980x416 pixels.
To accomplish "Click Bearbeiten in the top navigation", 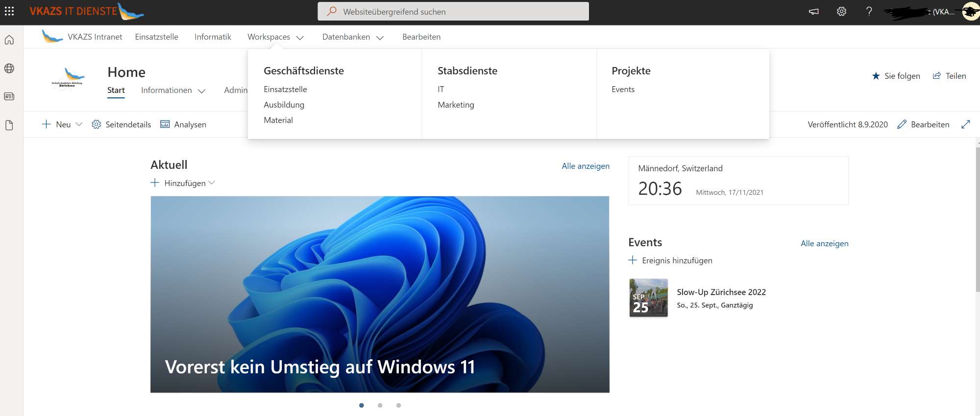I will 421,37.
